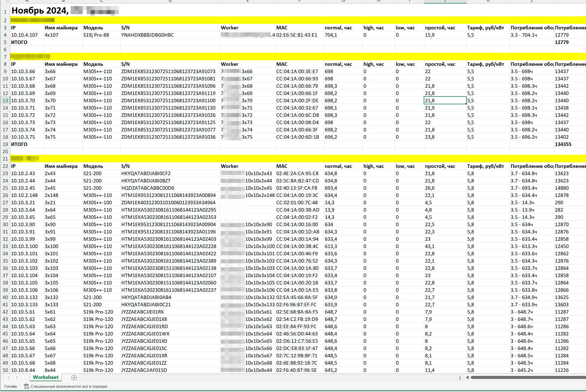Select row header 19
Image resolution: width=586 pixels, height=392 pixels.
[x=5, y=144]
